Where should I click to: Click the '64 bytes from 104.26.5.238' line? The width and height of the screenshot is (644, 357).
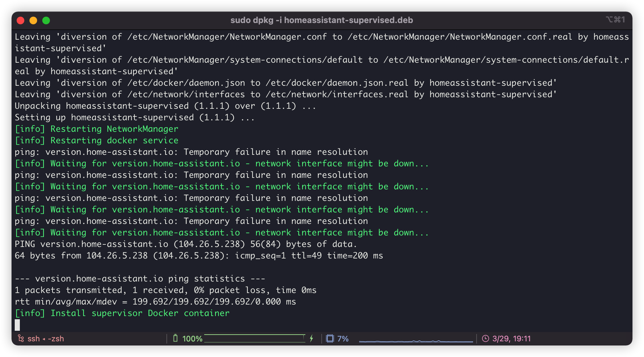199,256
